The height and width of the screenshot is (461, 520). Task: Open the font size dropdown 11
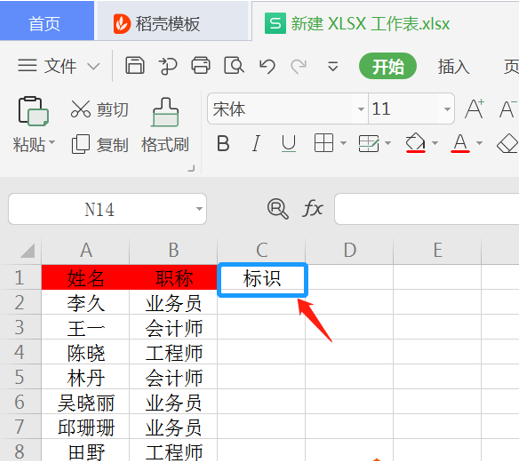coord(447,109)
